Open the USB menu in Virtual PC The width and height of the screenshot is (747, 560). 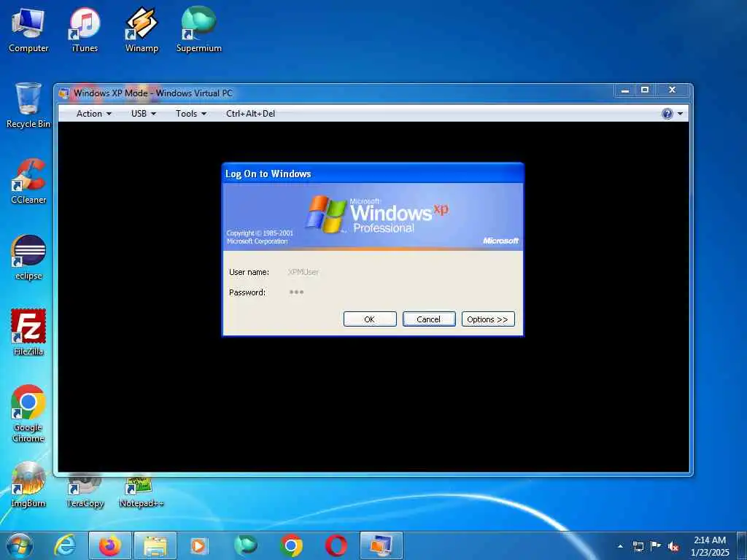tap(144, 113)
